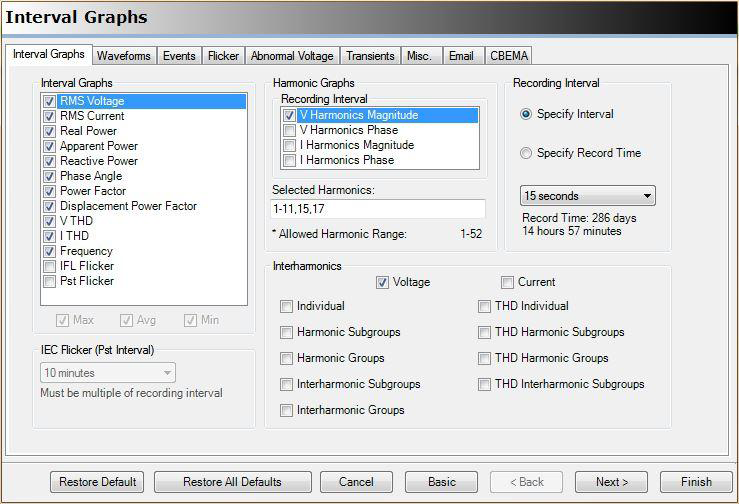Open the Flicker tab
739x504 pixels.
(223, 56)
